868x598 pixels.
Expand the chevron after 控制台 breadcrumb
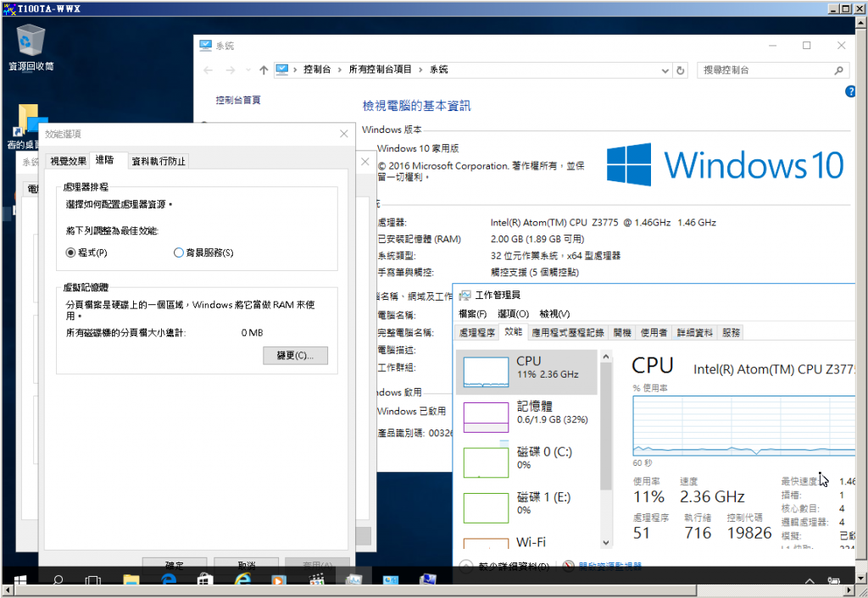[x=340, y=69]
